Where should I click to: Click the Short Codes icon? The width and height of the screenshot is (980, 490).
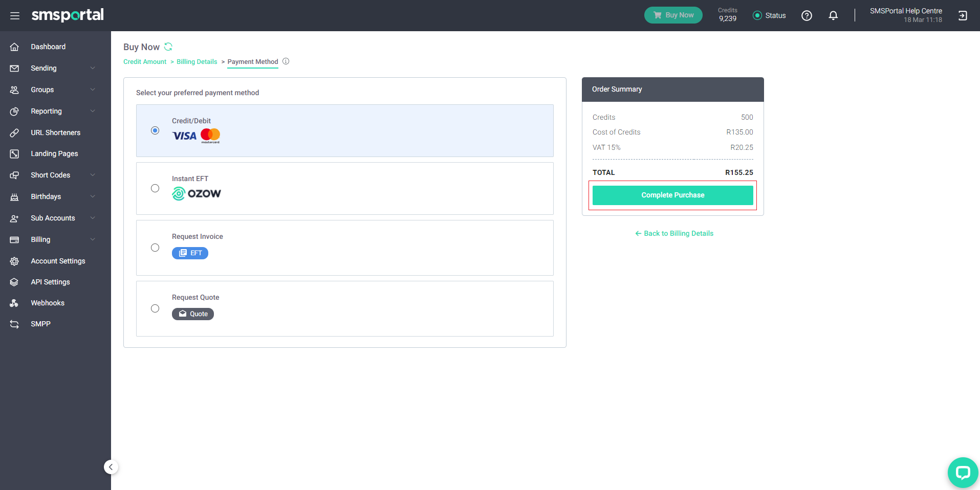coord(14,175)
